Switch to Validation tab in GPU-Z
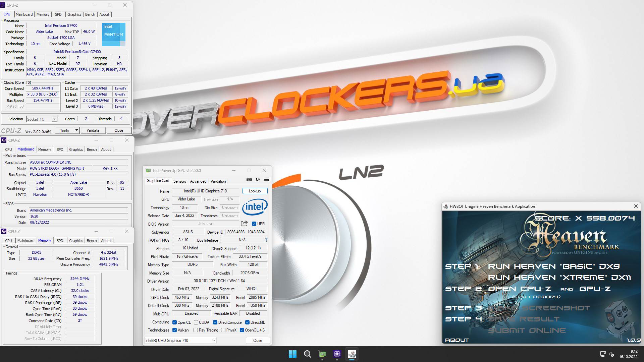This screenshot has height=362, width=644. [x=218, y=181]
